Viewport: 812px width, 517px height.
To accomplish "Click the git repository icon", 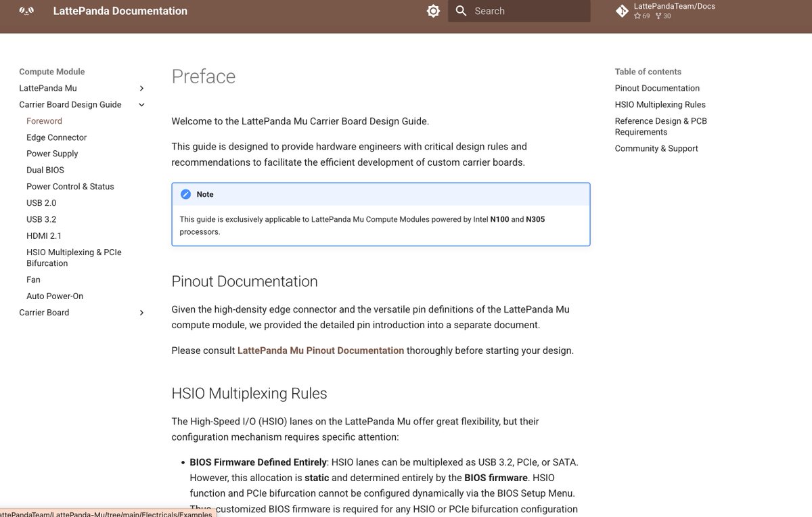I will pyautogui.click(x=622, y=11).
